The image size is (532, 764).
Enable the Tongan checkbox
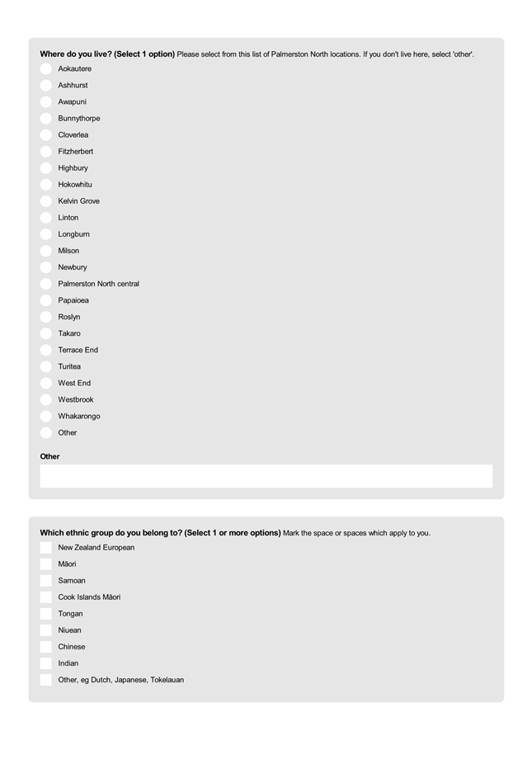pyautogui.click(x=46, y=614)
